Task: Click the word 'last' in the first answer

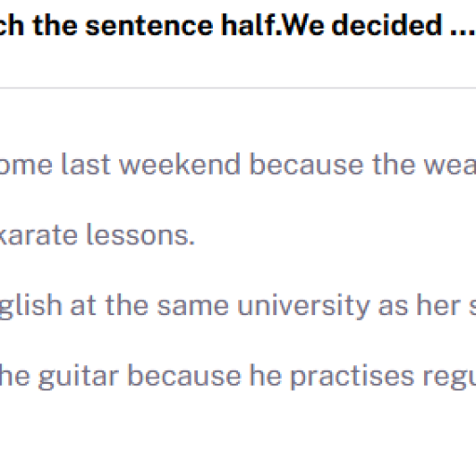Action: click(x=86, y=165)
